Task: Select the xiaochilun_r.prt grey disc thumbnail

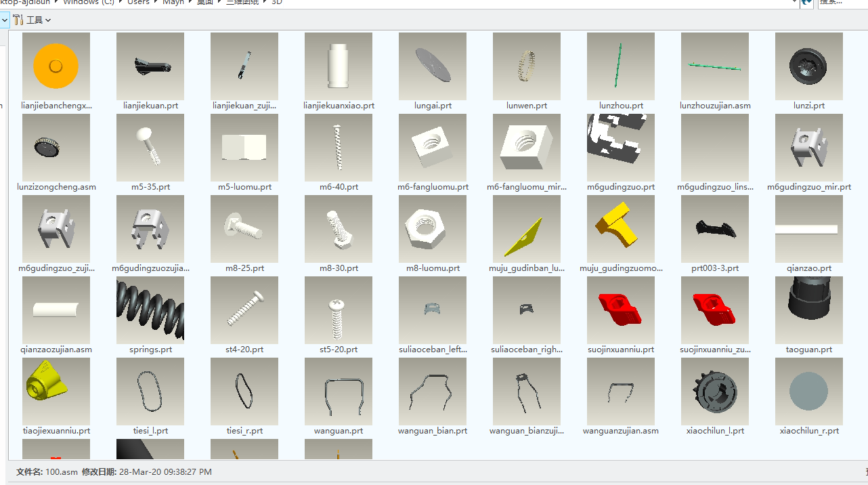Action: [x=809, y=392]
